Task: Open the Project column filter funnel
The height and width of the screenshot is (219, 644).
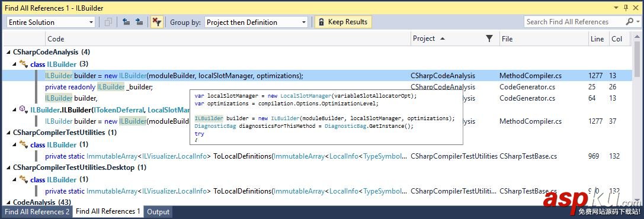Action: [x=489, y=38]
